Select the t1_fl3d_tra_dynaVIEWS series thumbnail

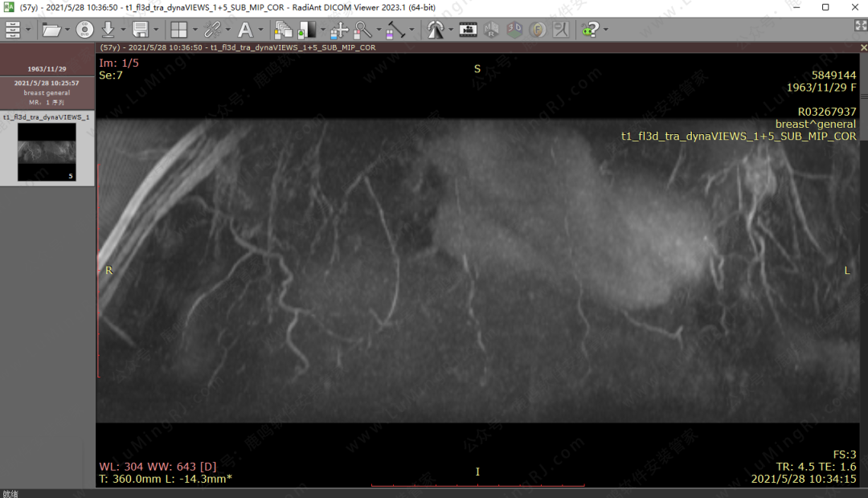47,151
